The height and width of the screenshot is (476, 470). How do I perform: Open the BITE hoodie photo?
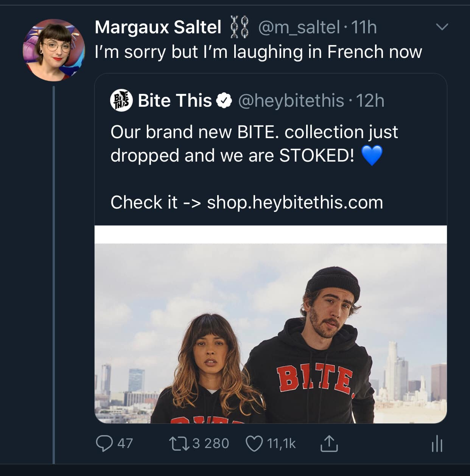(271, 333)
